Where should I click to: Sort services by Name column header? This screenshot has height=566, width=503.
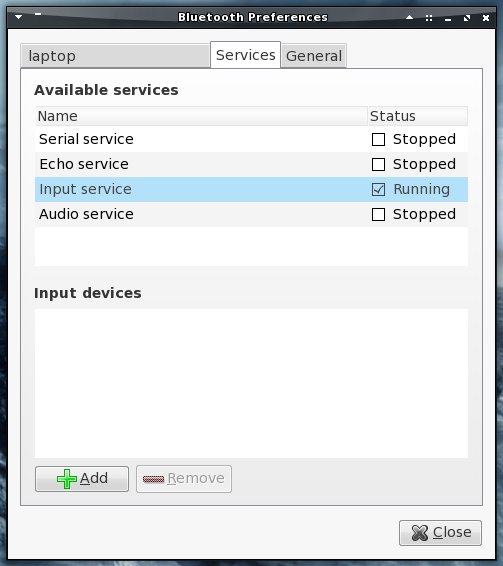[x=201, y=116]
